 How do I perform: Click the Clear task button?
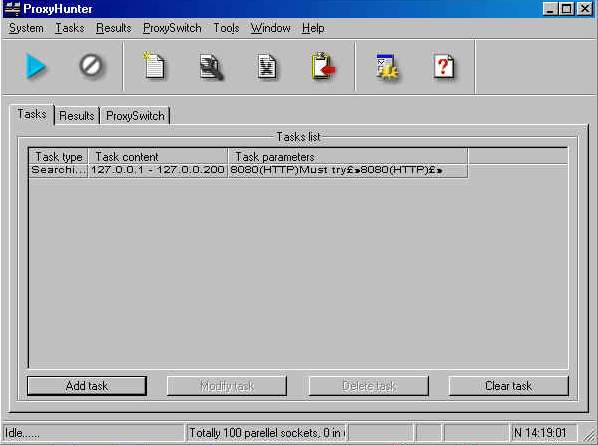coord(508,386)
